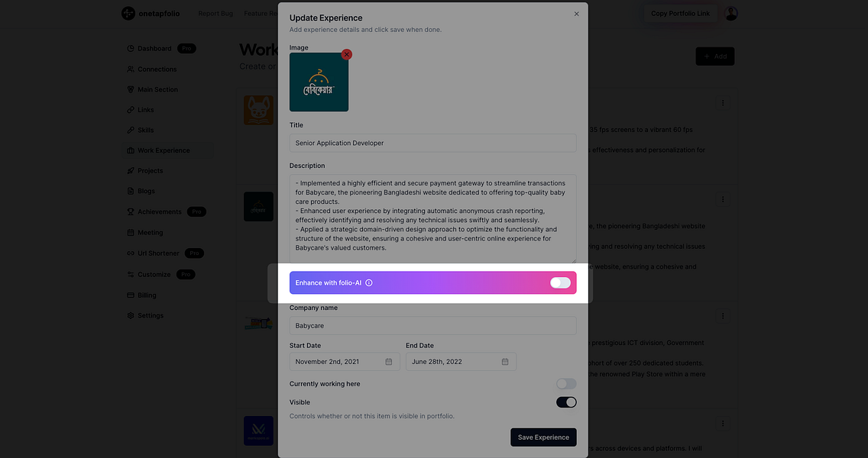
Task: Open the End Date calendar picker
Action: coord(504,361)
